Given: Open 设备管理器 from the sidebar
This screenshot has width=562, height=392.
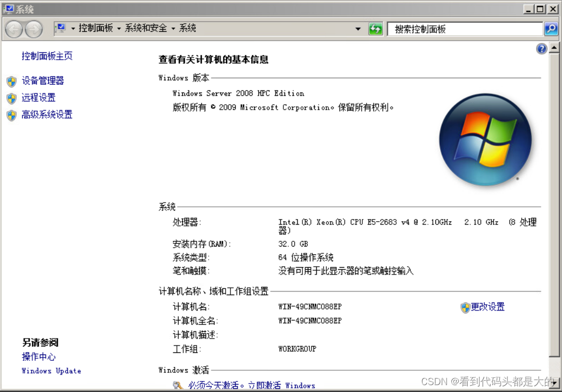Looking at the screenshot, I should coord(42,80).
